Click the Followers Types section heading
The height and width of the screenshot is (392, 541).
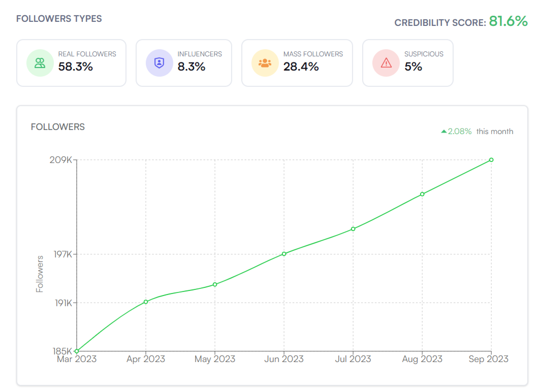coord(59,19)
